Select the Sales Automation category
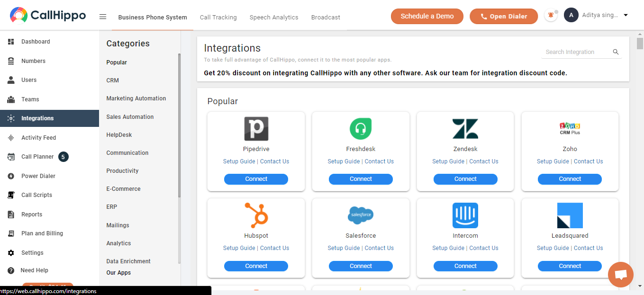 click(130, 117)
